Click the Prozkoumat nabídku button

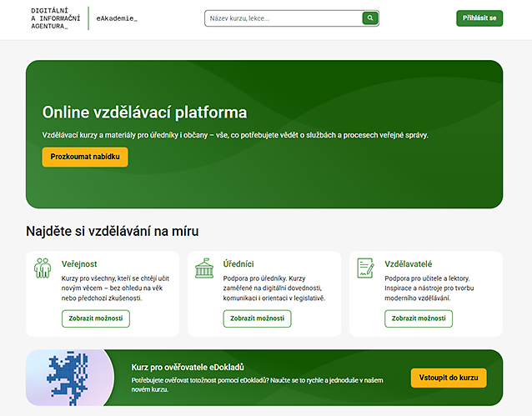[85, 157]
